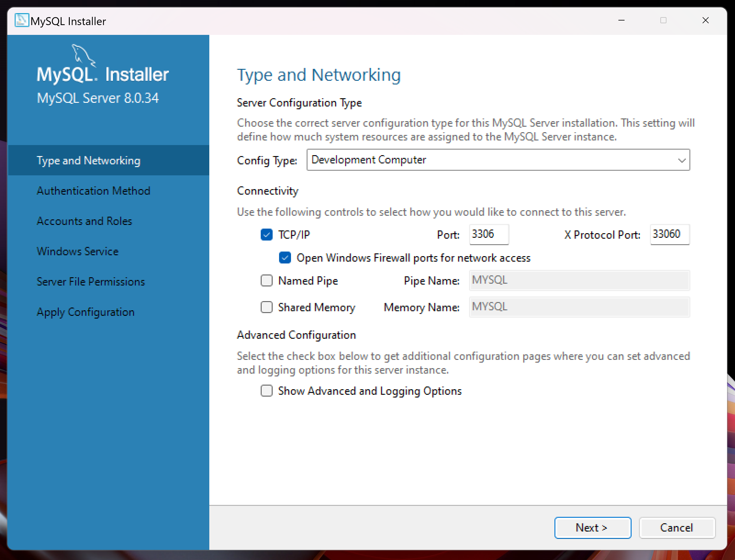Go to Authentication Method step
Viewport: 735px width, 560px height.
point(93,191)
